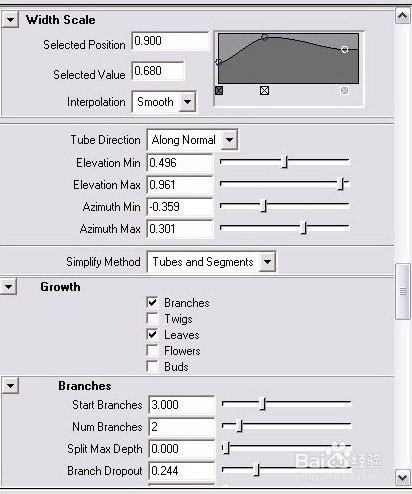The width and height of the screenshot is (412, 494).
Task: Delete the middle ramp point marker
Action: (264, 90)
